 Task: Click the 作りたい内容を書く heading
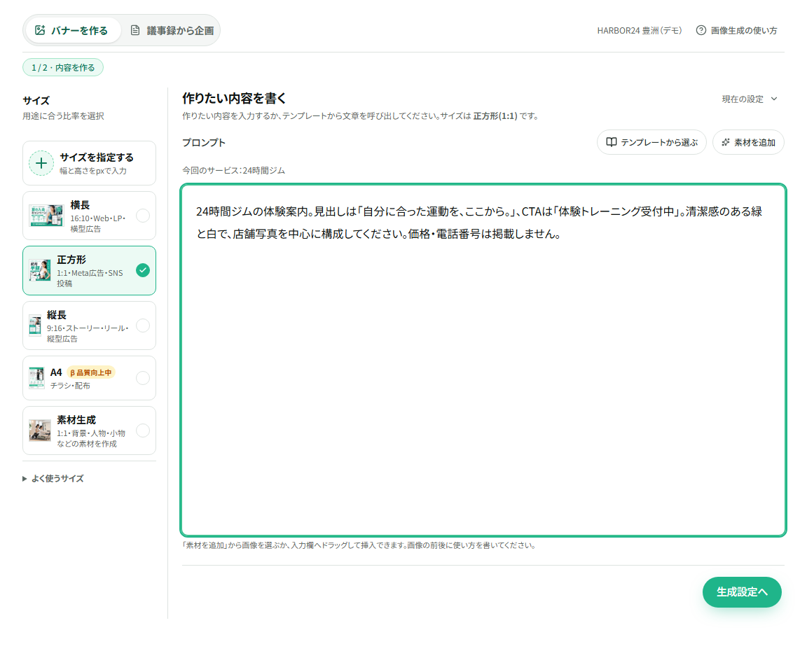[234, 98]
